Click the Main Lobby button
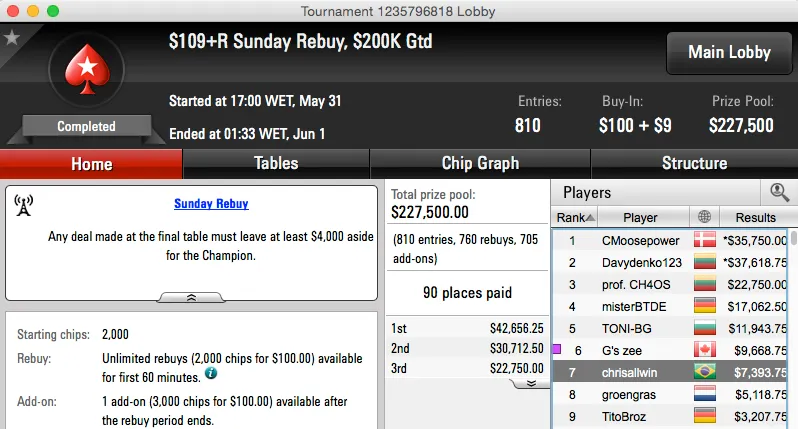The width and height of the screenshot is (798, 429). 728,53
